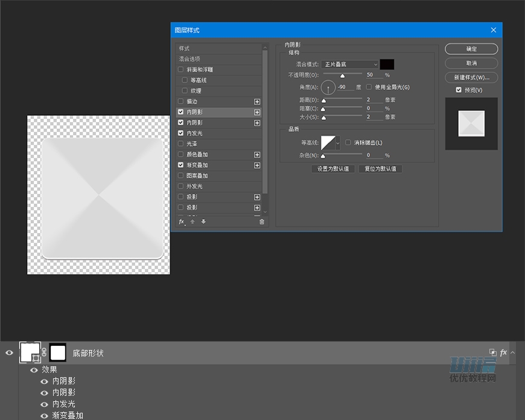The height and width of the screenshot is (420, 525).
Task: Click the 设置为默认值 button
Action: click(333, 169)
